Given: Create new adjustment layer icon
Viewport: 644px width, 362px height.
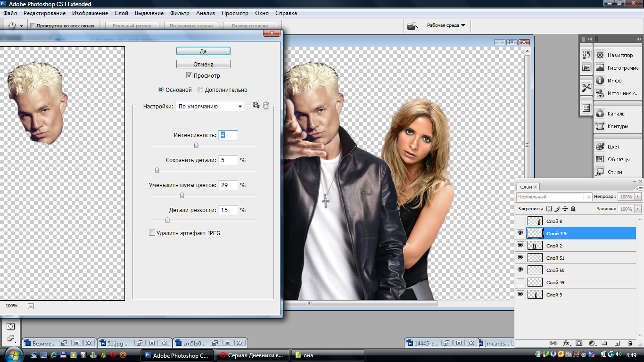Looking at the screenshot, I should pos(593,344).
